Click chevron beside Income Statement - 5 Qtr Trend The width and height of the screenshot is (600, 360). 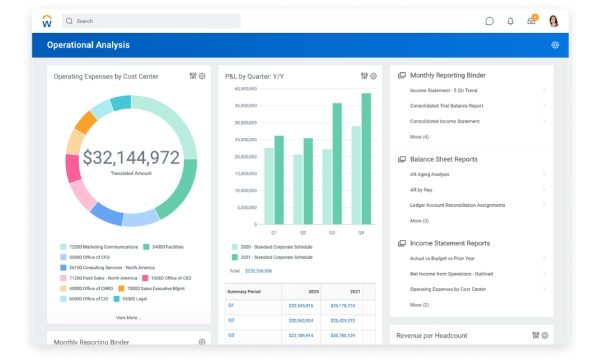pos(544,90)
